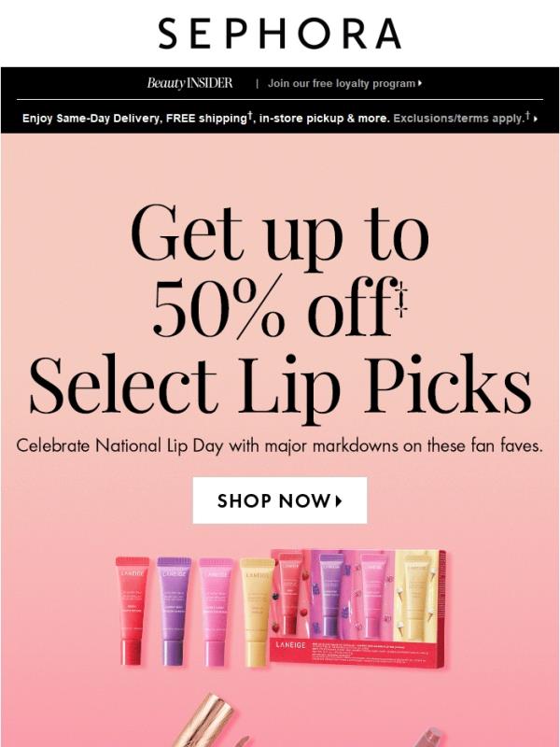Screen dimensions: 560x747
Task: Open 'Enjoy Same-Day Delivery, FREE shipping' banner
Action: 206,118
